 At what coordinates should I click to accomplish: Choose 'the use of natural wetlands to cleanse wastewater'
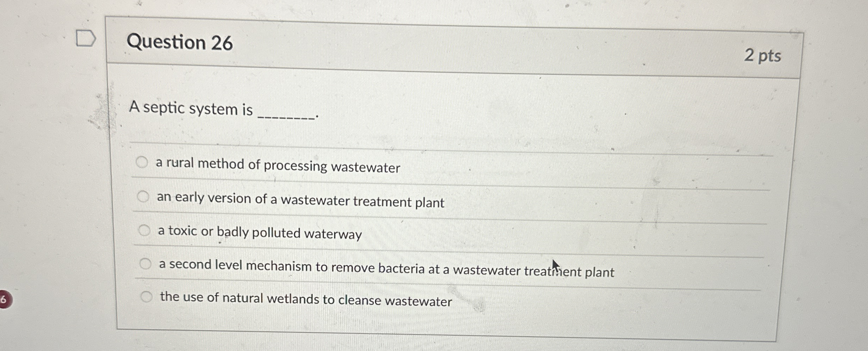click(x=146, y=296)
